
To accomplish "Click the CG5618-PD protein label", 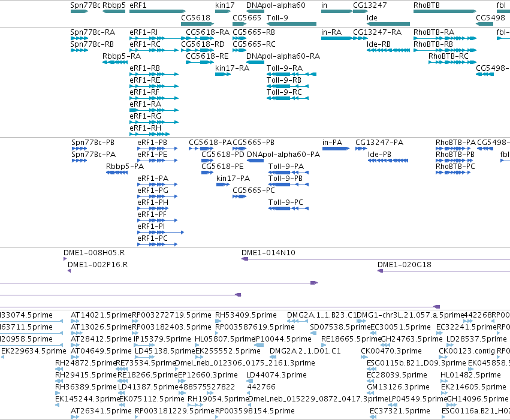I will 223,155.
